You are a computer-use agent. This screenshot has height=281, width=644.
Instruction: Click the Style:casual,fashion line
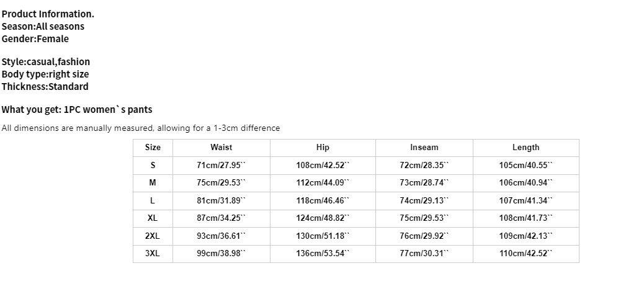[x=45, y=61]
